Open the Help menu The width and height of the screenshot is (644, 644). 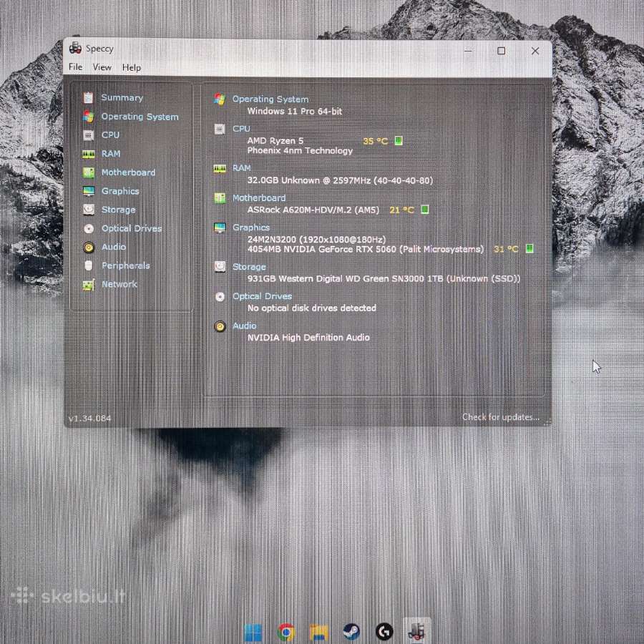(132, 67)
